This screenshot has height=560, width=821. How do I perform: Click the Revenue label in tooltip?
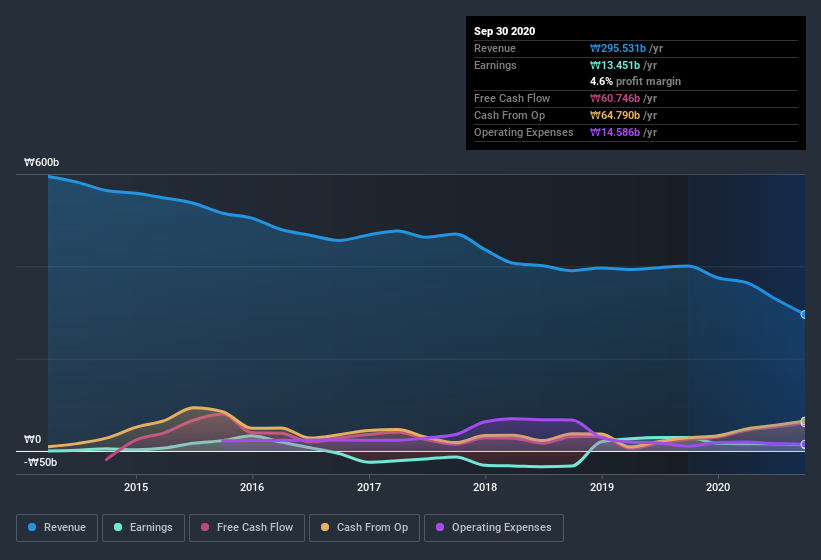[x=495, y=48]
